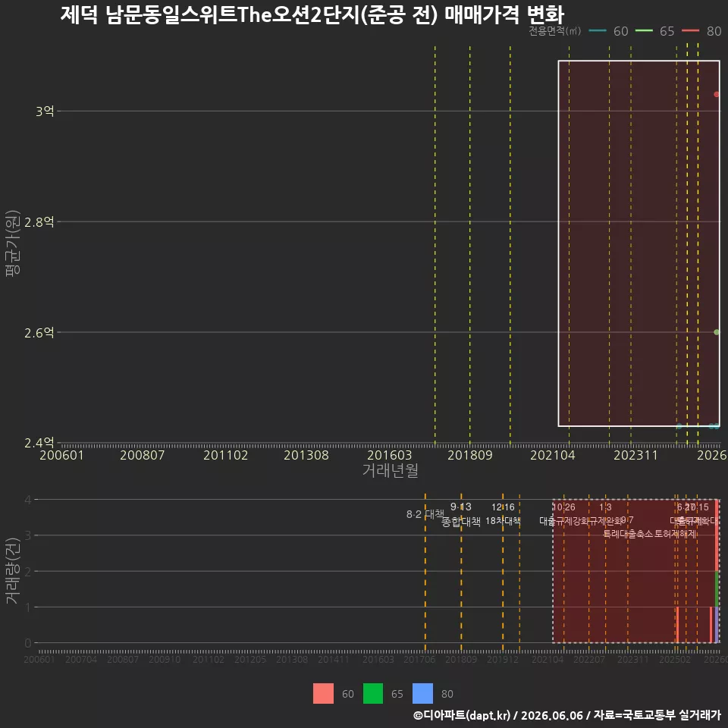Click '201603' on the price chart x-axis
The image size is (728, 728).
(390, 455)
